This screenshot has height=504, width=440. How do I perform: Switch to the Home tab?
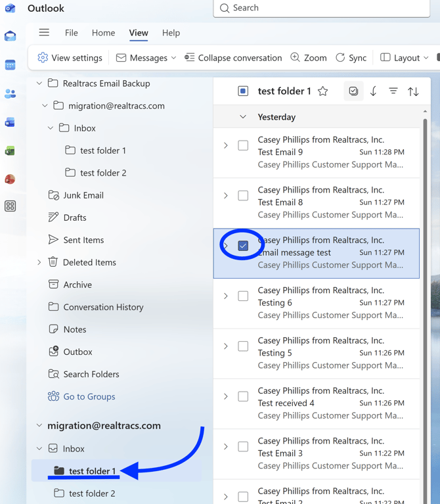click(103, 33)
